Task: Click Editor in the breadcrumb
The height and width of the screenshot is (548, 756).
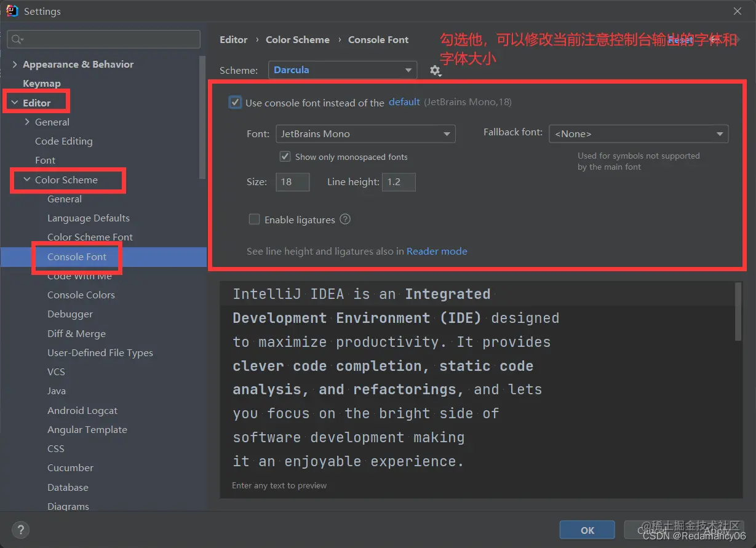Action: [x=234, y=39]
